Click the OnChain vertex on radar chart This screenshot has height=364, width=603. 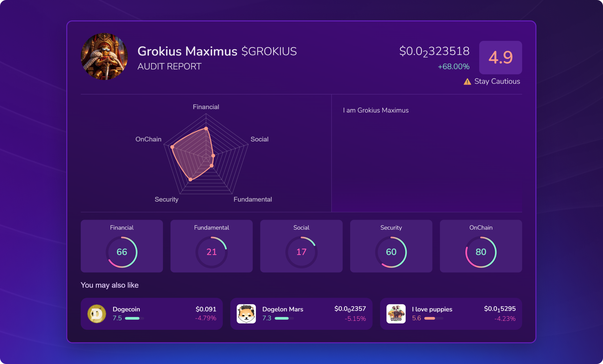click(172, 147)
